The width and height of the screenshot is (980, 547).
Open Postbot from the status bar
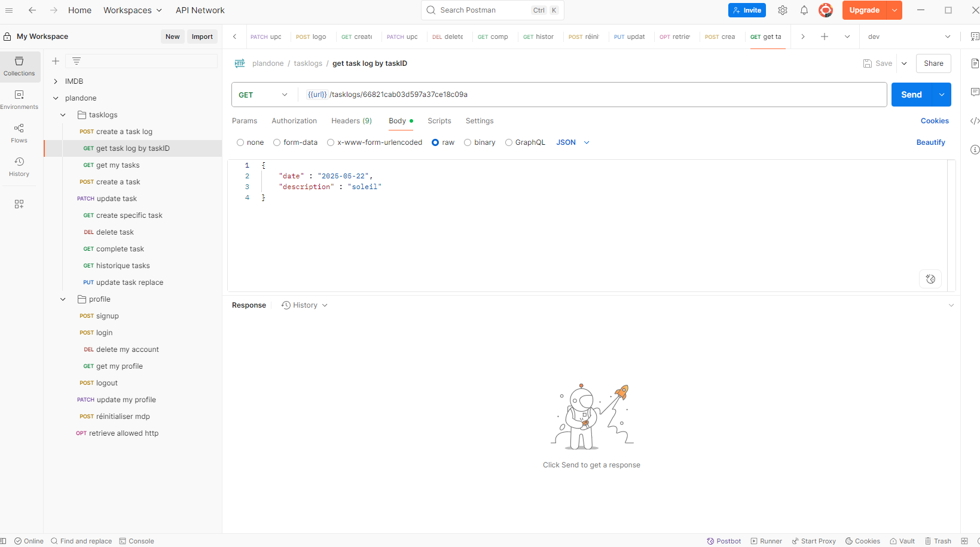(x=723, y=541)
